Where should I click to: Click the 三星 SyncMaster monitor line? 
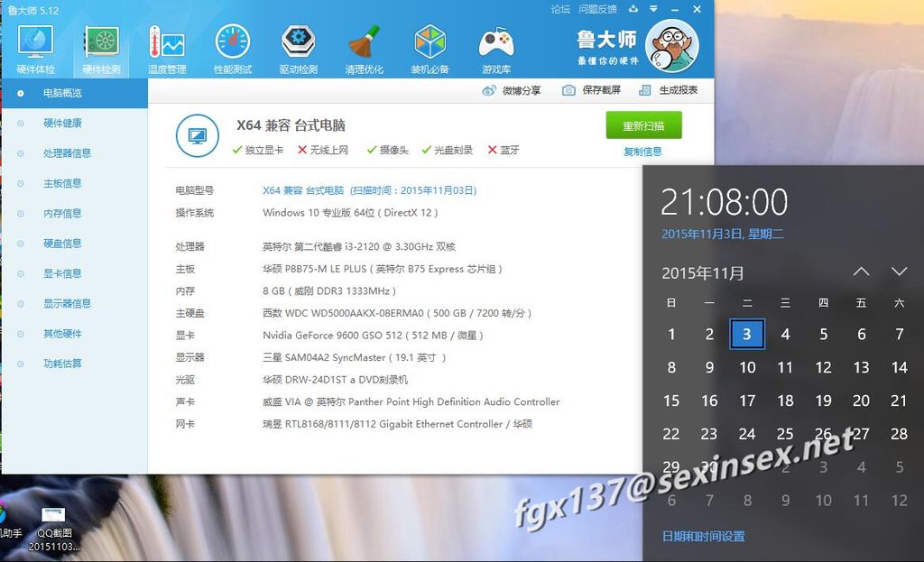point(354,357)
